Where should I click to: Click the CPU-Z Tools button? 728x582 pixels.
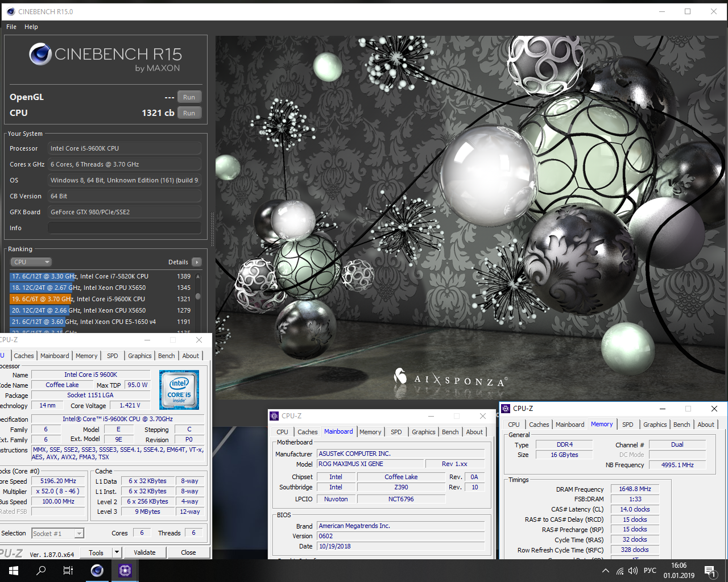tap(96, 552)
